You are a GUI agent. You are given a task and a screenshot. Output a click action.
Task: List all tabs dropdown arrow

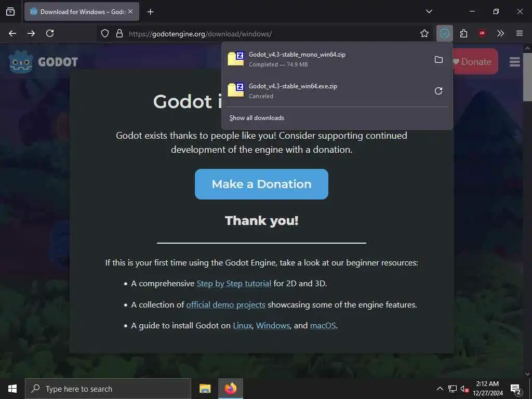coord(429,11)
